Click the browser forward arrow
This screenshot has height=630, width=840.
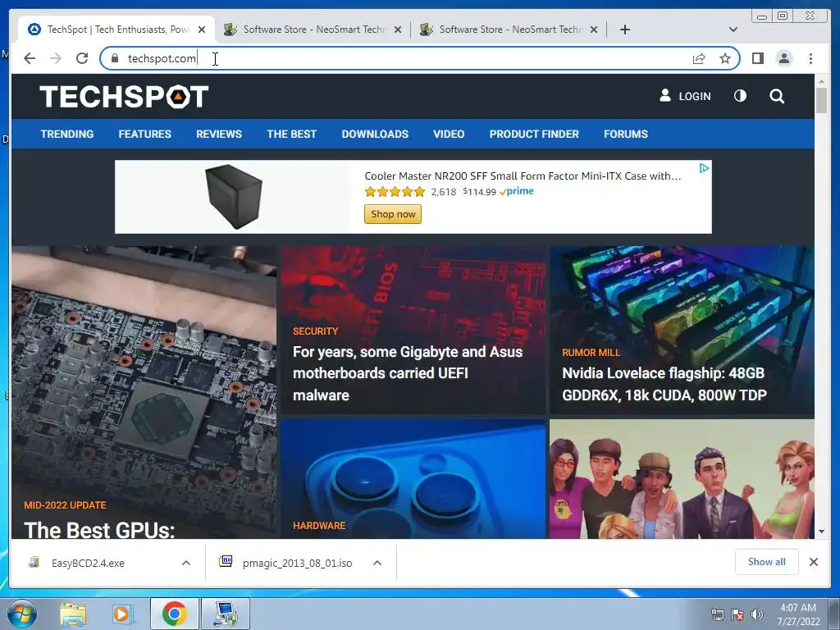click(x=56, y=58)
